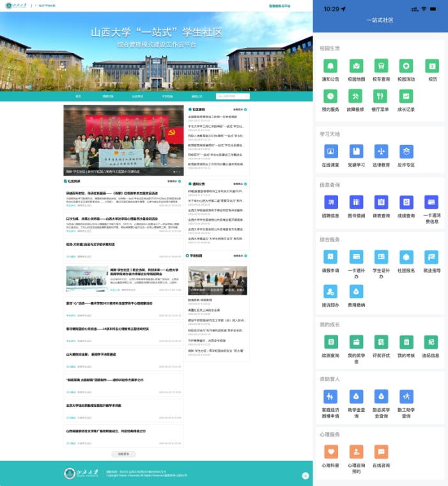Viewport: 448px width, 486px height.
Task: Open the 餐厅菜单 dining icon
Action: [381, 96]
